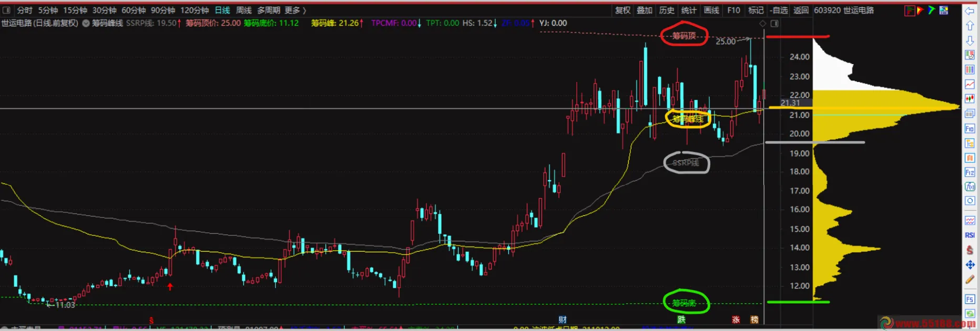
Task: Open the f(x) formula icon in the sidebar
Action: [970, 187]
